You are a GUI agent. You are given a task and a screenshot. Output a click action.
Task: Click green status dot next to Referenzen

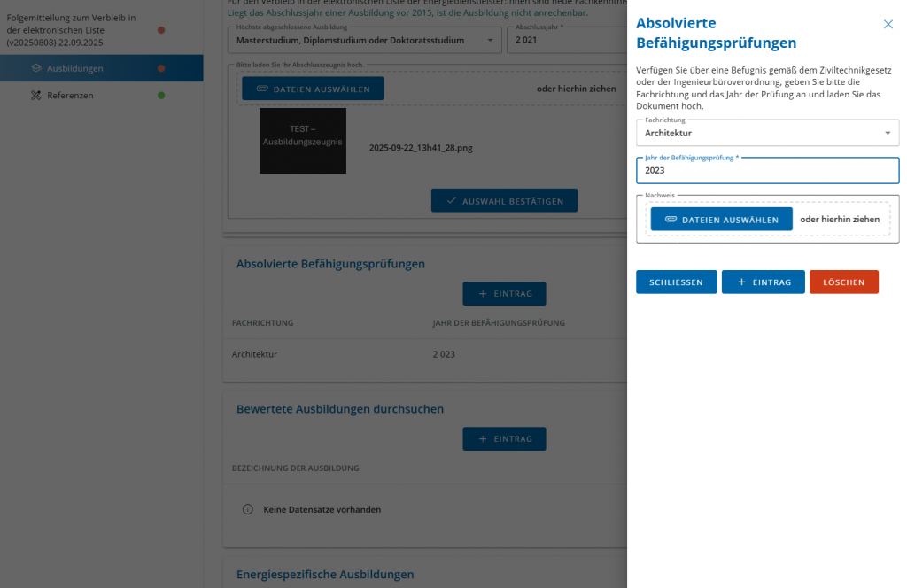(x=161, y=95)
